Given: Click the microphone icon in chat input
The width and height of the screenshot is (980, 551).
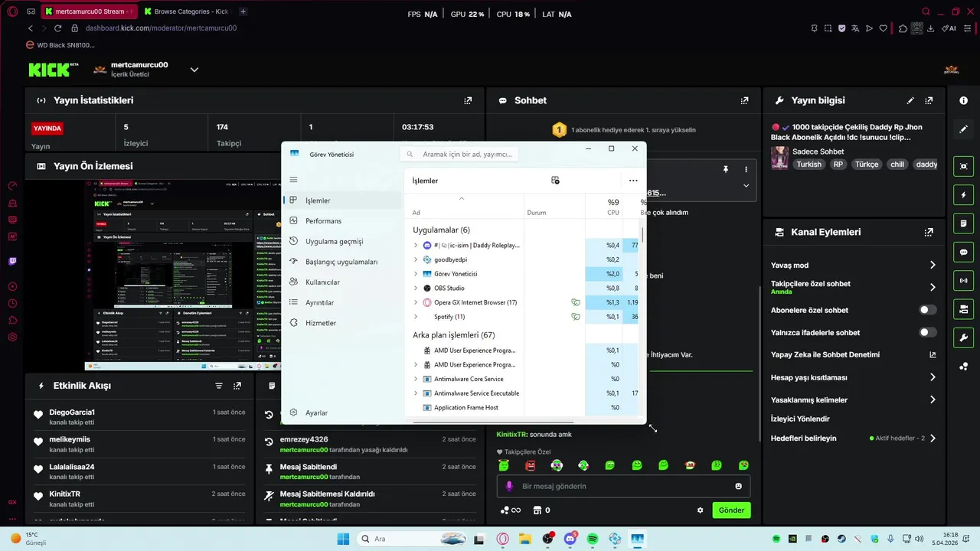Looking at the screenshot, I should point(509,486).
